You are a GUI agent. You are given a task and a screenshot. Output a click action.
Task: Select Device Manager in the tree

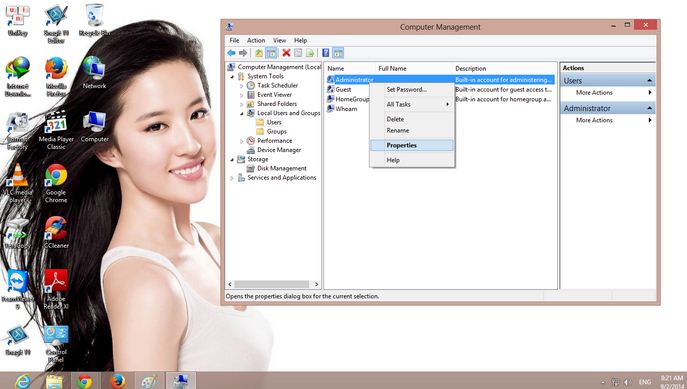[274, 150]
